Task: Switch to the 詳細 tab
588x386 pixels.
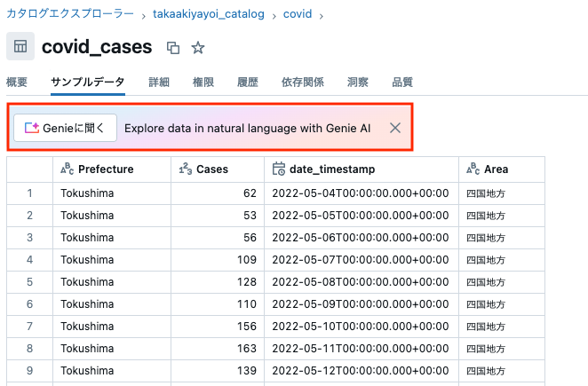Action: (159, 82)
